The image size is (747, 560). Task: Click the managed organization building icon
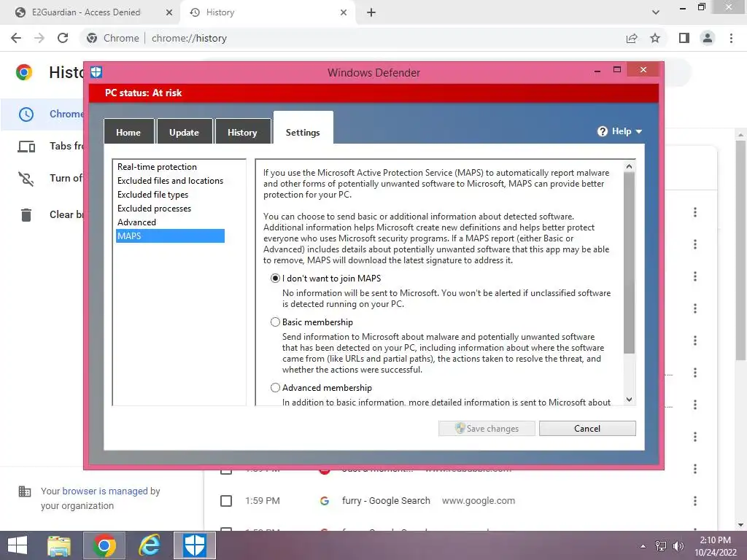(x=24, y=491)
